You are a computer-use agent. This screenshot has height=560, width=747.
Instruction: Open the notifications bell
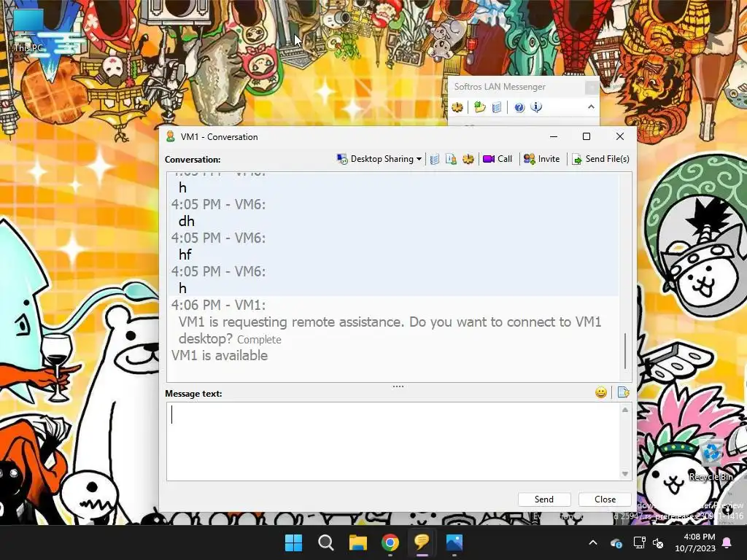click(x=727, y=542)
